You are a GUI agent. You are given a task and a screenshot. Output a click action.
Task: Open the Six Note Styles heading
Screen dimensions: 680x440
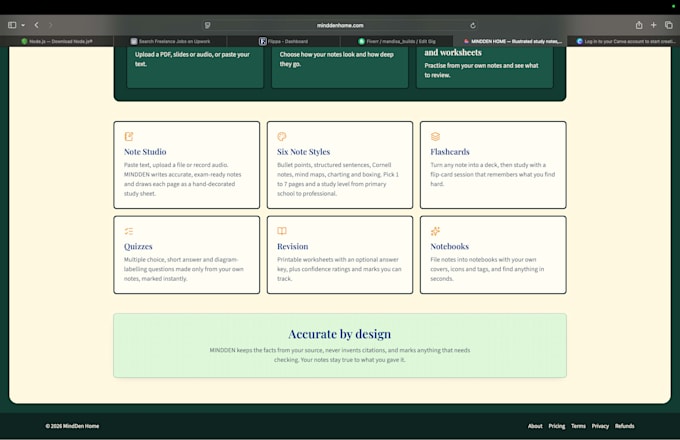click(x=304, y=152)
